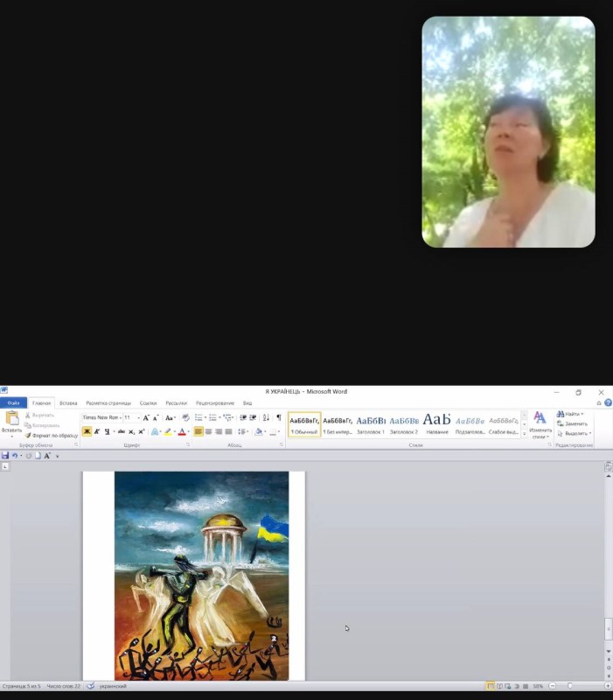Apply subscript formatting icon
This screenshot has height=700, width=613.
click(132, 431)
